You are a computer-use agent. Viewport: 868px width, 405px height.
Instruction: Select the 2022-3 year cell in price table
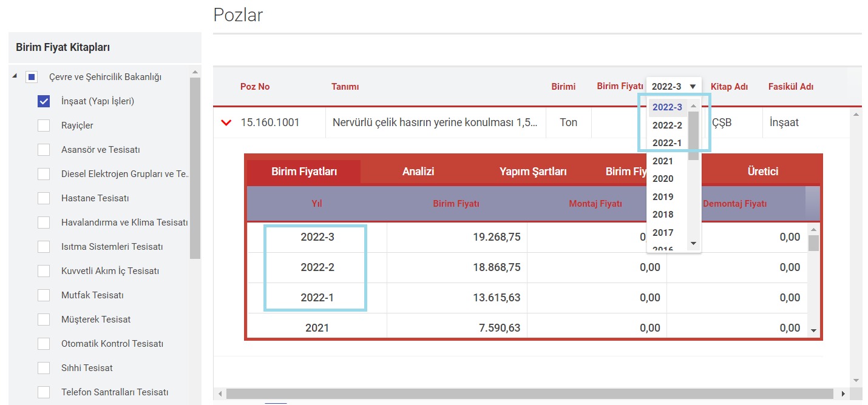317,238
